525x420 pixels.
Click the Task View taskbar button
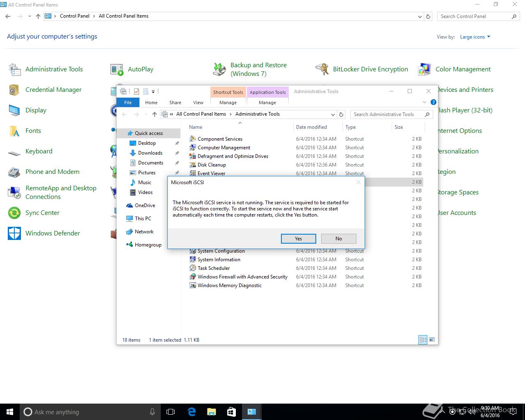pyautogui.click(x=171, y=412)
